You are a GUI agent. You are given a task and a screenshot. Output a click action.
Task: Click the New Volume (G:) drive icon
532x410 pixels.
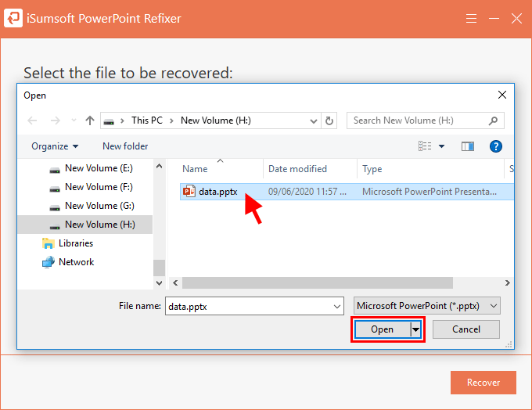[x=55, y=207]
